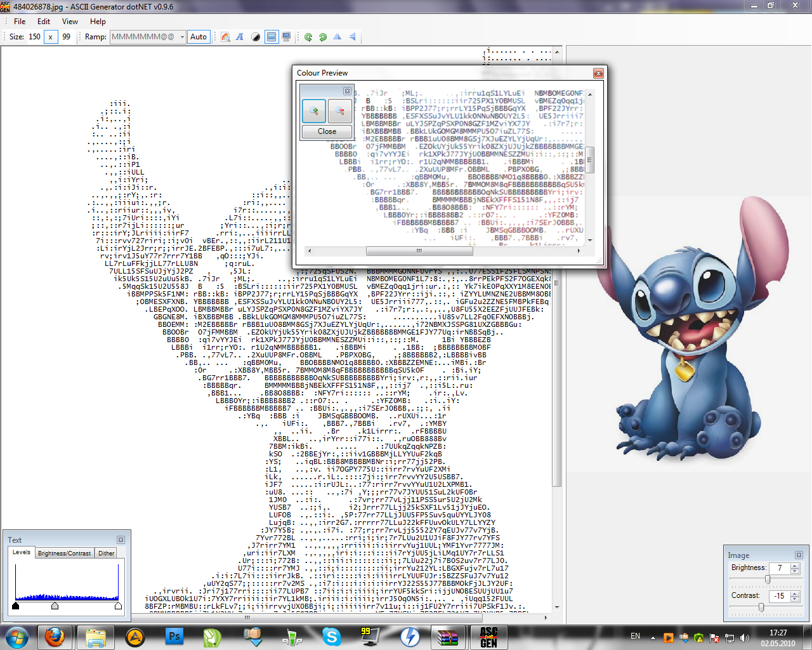
Task: Click Colour Preview vertical scrollbar thumb
Action: click(x=590, y=160)
